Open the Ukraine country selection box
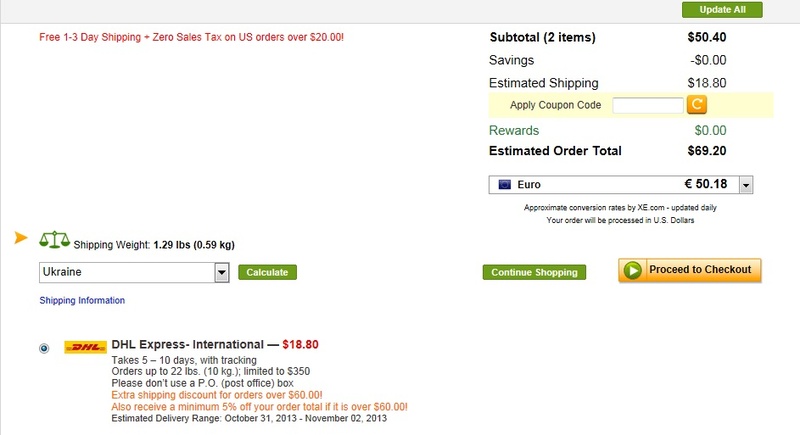 pos(134,272)
